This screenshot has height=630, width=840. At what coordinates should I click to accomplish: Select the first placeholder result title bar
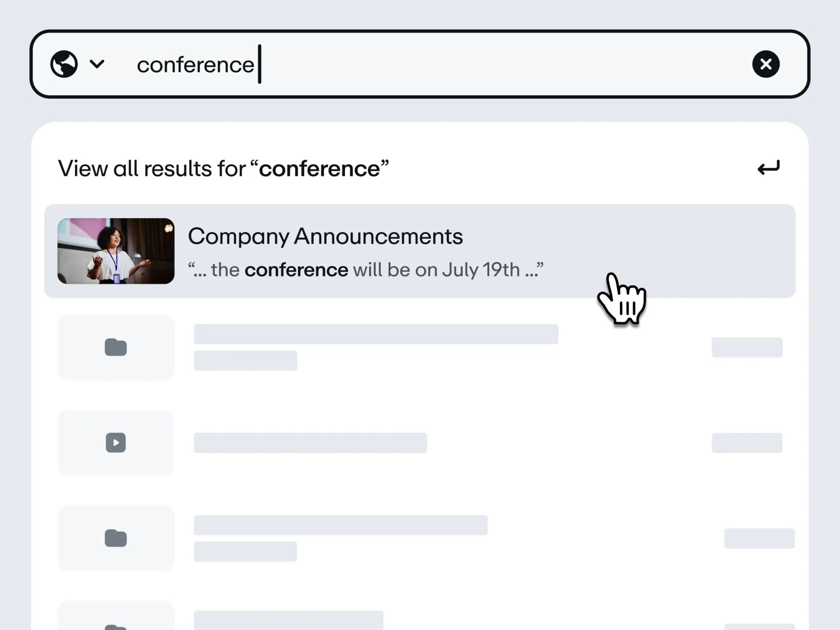(x=376, y=334)
